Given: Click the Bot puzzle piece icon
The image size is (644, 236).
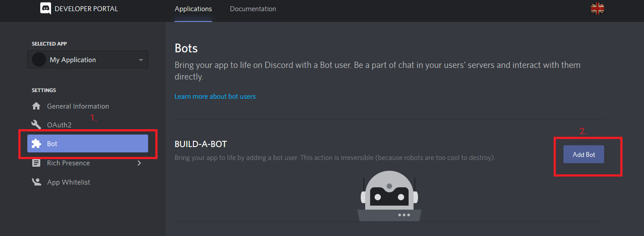Looking at the screenshot, I should point(36,144).
